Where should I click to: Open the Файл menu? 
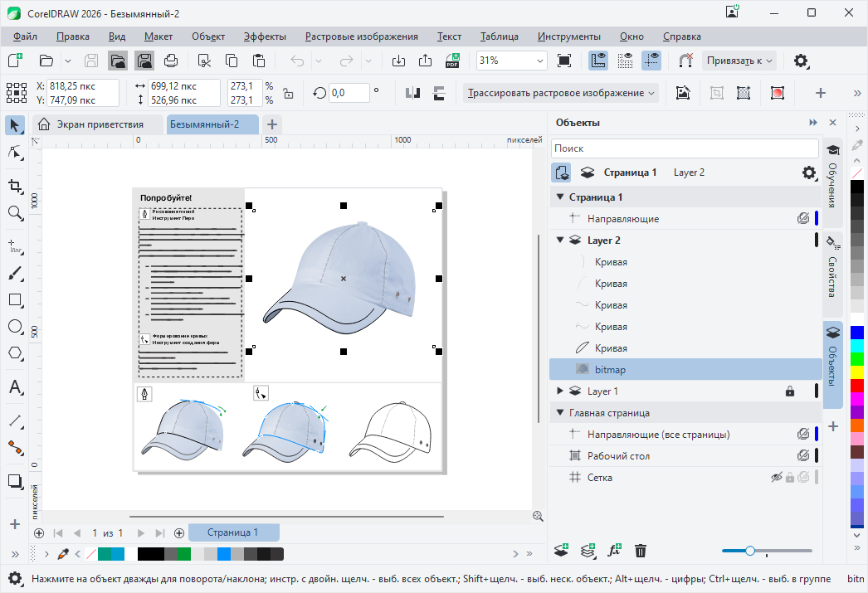click(x=26, y=36)
